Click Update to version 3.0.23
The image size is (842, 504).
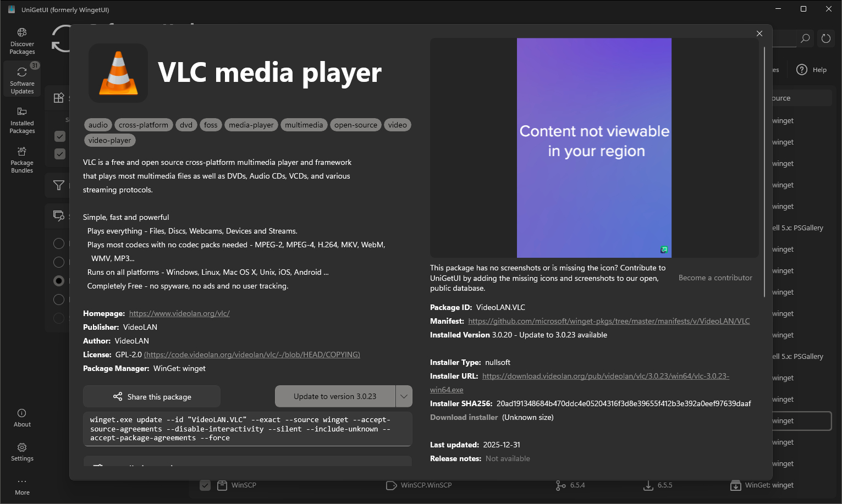(335, 396)
